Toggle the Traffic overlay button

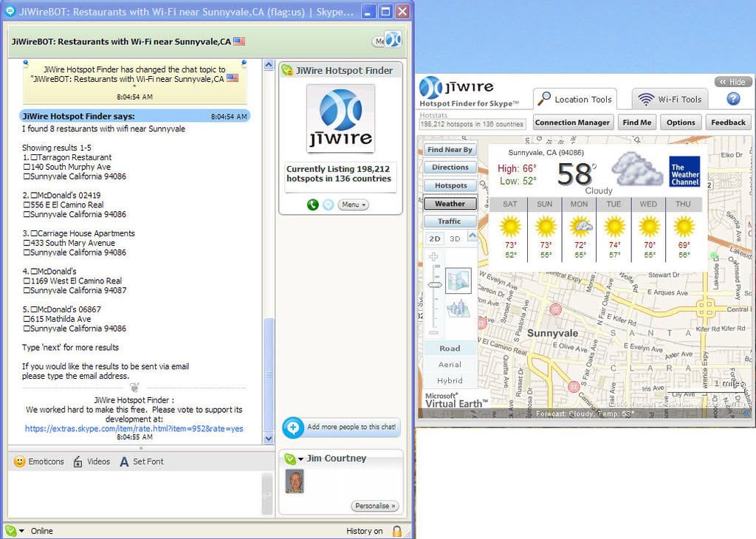(x=450, y=222)
